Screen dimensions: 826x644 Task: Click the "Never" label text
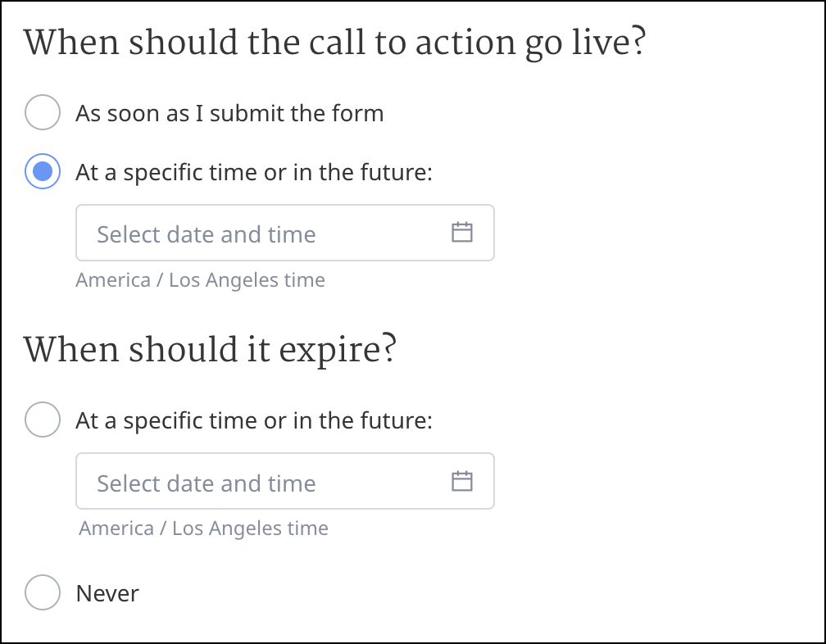pos(107,593)
